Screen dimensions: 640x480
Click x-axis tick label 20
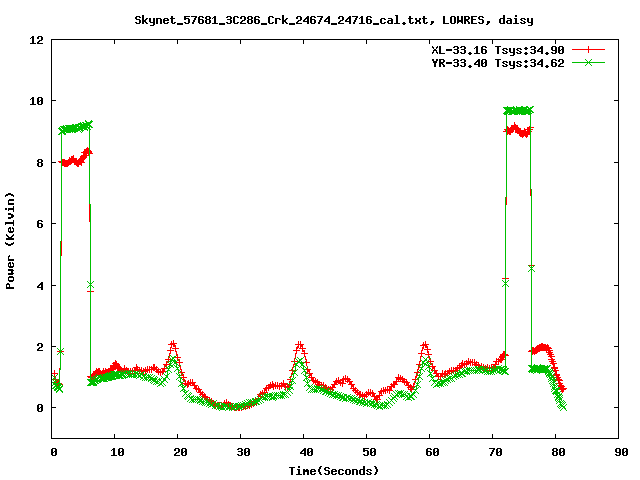180,452
